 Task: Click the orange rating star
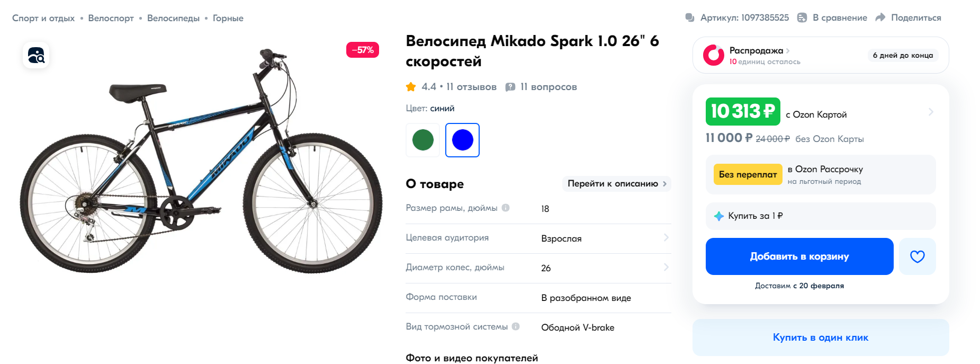pyautogui.click(x=411, y=86)
